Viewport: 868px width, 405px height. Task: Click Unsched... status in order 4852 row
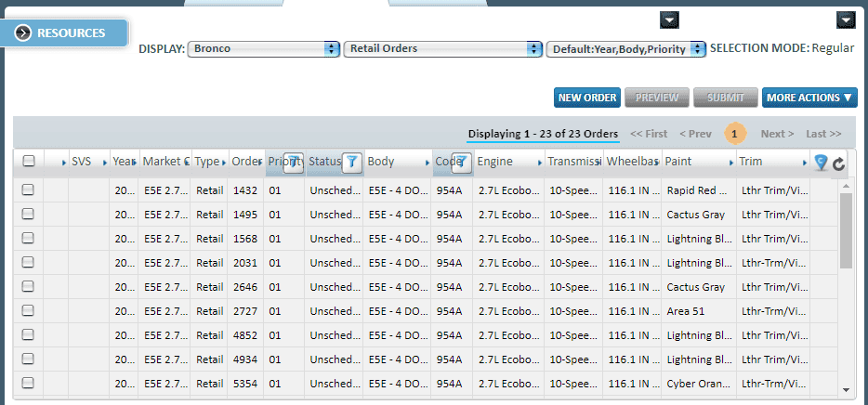click(335, 335)
